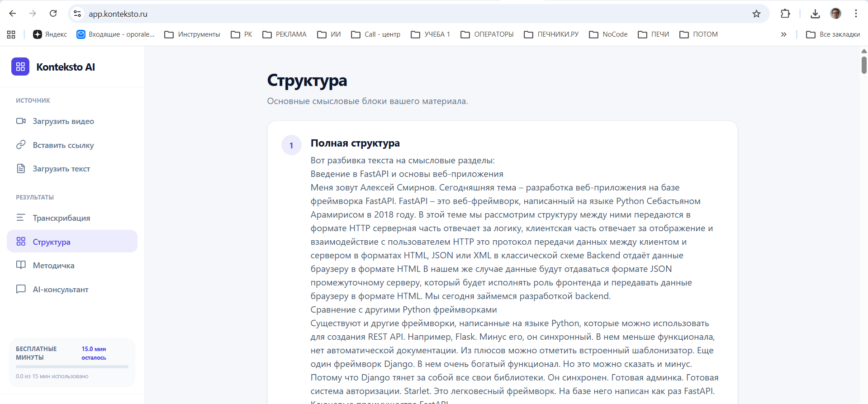Go back with browser back arrow

tap(13, 14)
